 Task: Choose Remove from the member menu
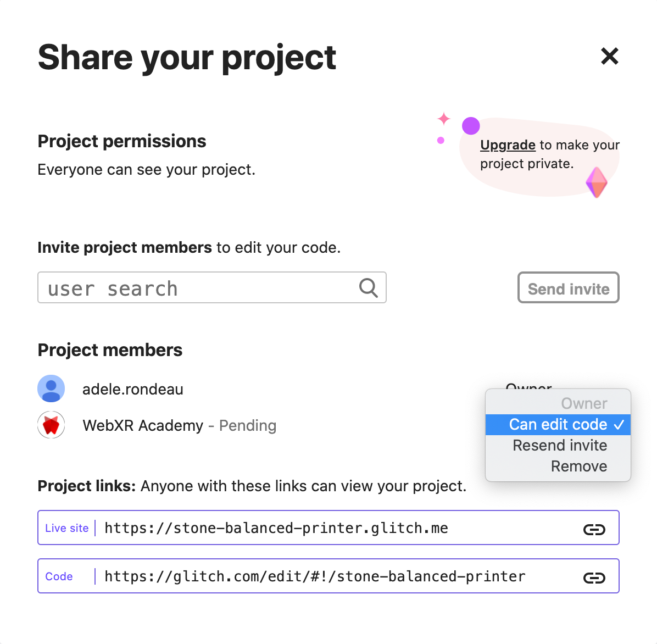tap(578, 467)
